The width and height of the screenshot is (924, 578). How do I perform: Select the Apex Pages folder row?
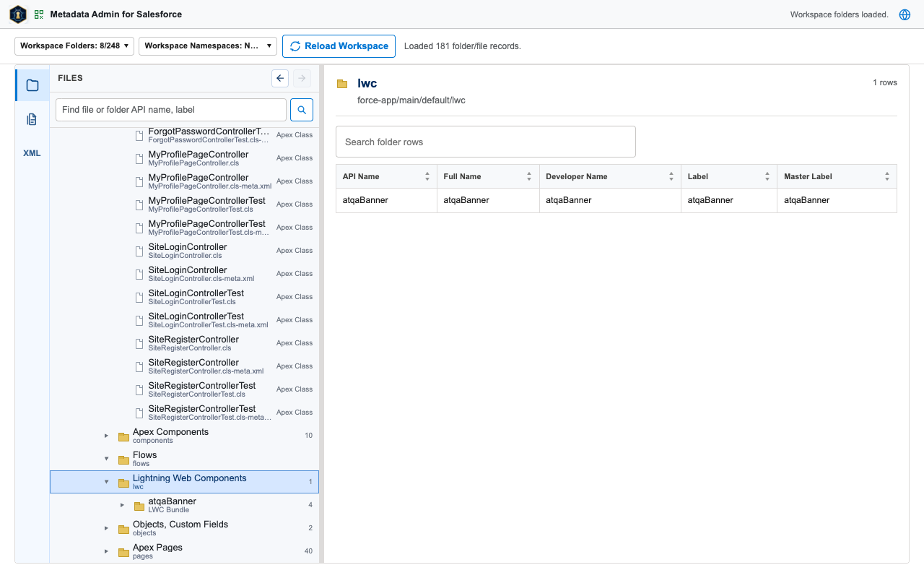(x=184, y=551)
